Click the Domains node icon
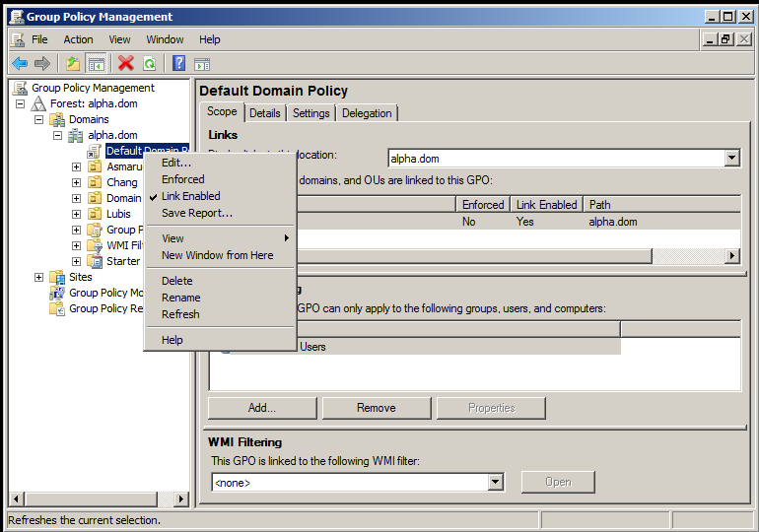This screenshot has height=532, width=759. [57, 119]
